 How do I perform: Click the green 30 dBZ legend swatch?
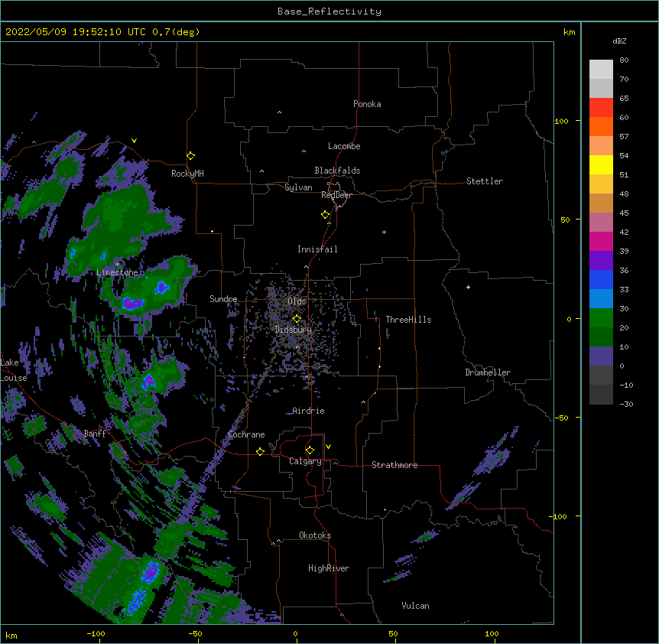601,318
